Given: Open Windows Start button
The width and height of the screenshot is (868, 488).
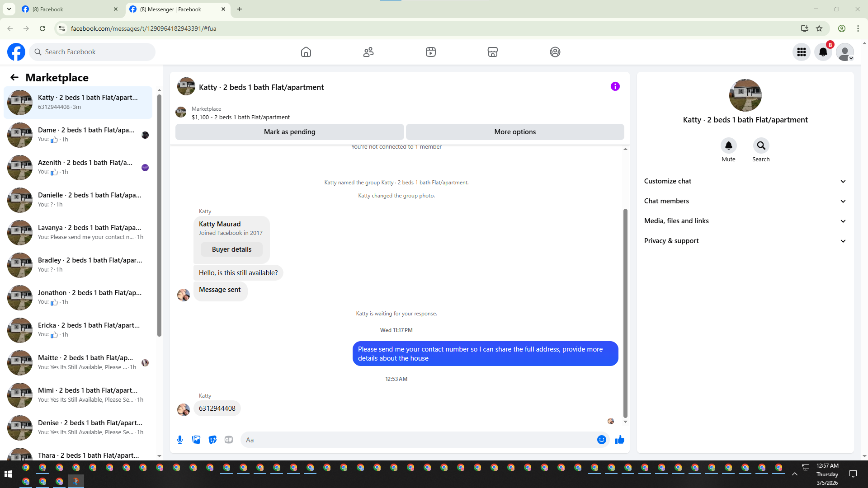Looking at the screenshot, I should tap(8, 474).
